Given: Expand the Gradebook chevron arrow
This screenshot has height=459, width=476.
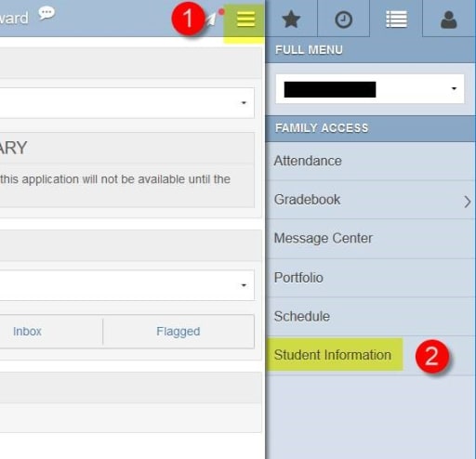Looking at the screenshot, I should (x=467, y=202).
